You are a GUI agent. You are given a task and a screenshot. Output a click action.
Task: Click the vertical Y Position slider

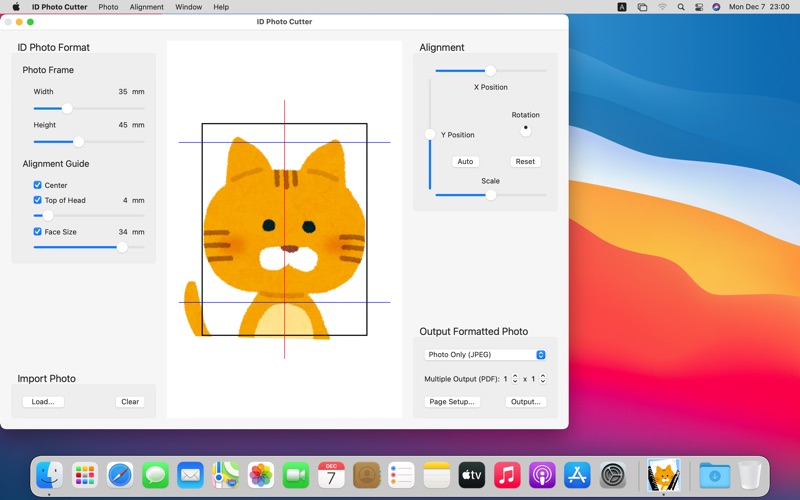[x=430, y=134]
